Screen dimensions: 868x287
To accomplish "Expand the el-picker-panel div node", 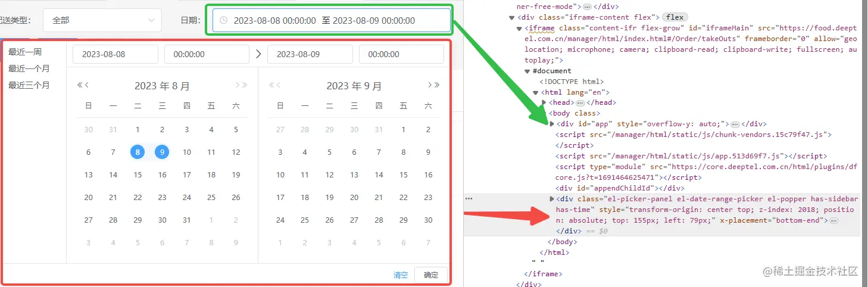I will [552, 199].
